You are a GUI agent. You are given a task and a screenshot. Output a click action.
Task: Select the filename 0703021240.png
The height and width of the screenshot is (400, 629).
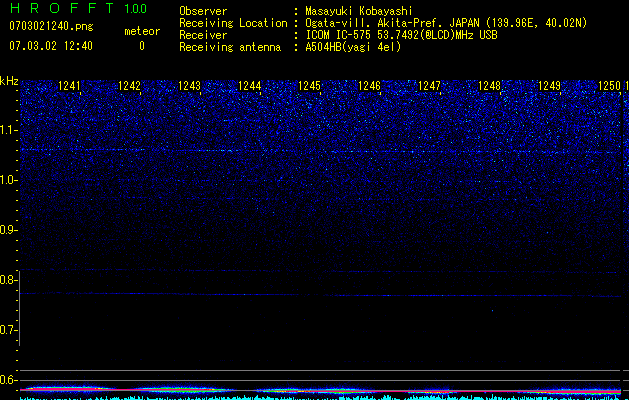coord(51,27)
